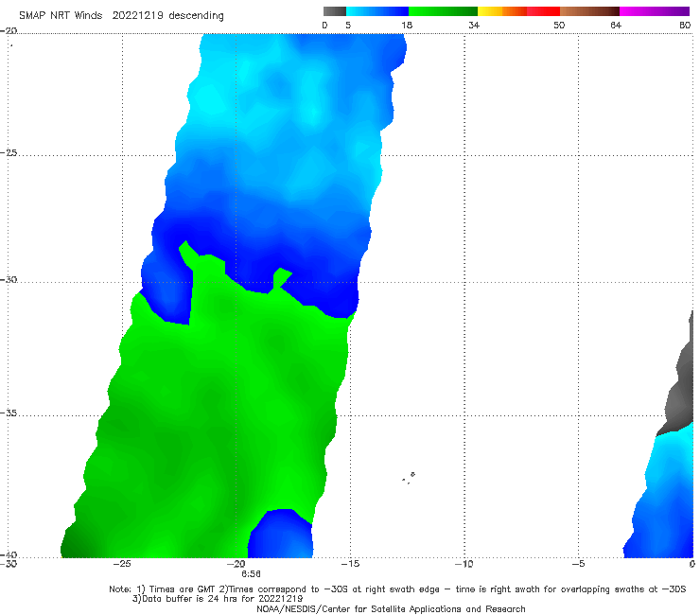Click the color bar label '64'
Viewport: 700px width, 615px height.
tap(616, 25)
